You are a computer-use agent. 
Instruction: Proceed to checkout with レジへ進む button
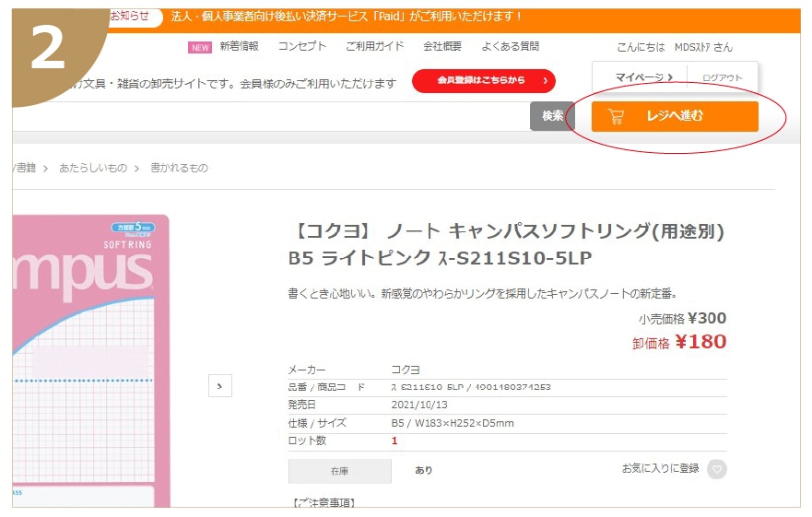(675, 116)
